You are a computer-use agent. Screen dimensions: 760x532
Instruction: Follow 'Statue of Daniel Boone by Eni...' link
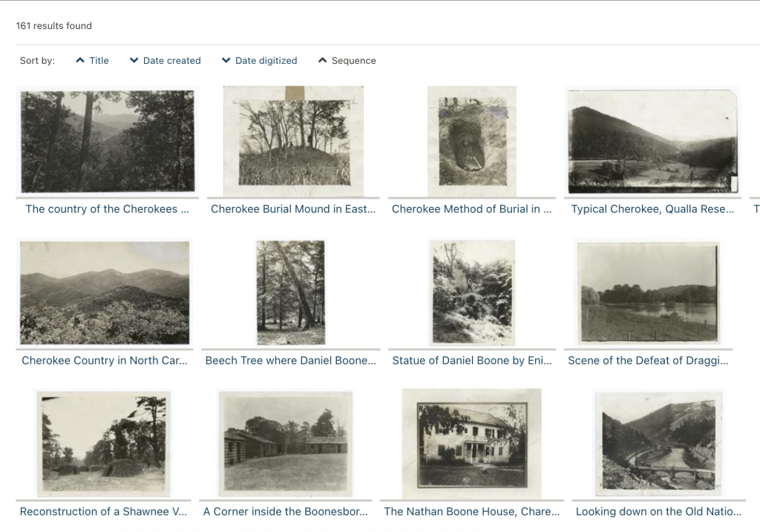[471, 361]
